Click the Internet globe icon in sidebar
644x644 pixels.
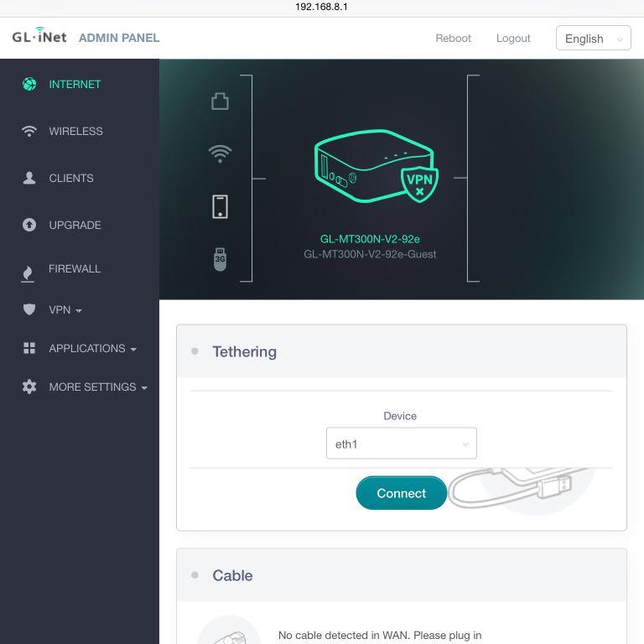pyautogui.click(x=29, y=84)
